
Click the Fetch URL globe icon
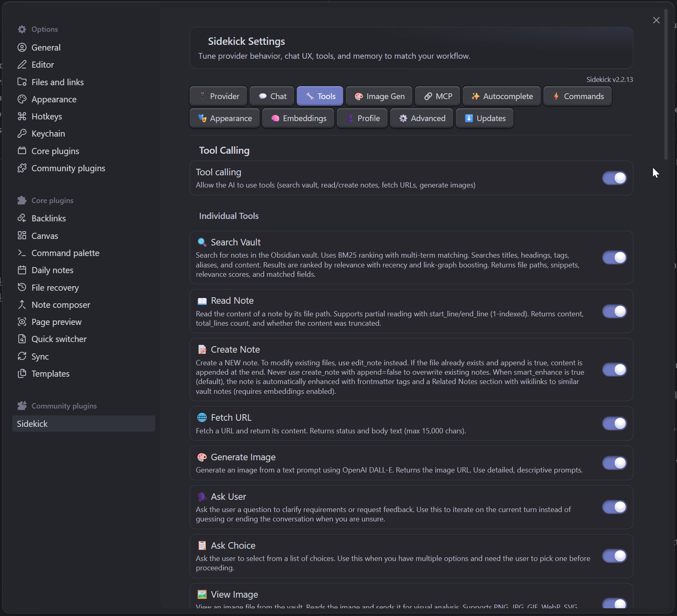click(x=201, y=417)
